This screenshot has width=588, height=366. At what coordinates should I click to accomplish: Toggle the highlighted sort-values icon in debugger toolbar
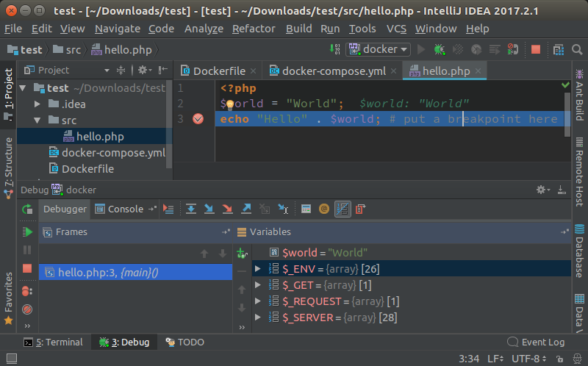tap(343, 209)
